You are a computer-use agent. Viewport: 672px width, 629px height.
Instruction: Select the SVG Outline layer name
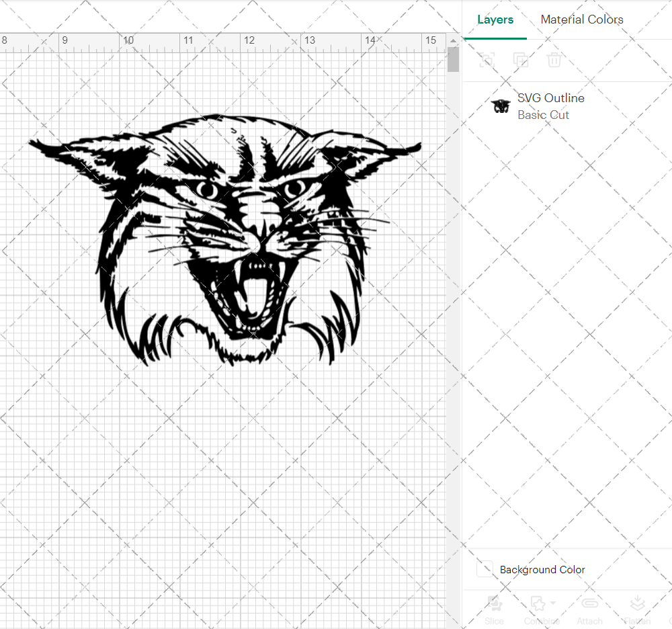(551, 98)
